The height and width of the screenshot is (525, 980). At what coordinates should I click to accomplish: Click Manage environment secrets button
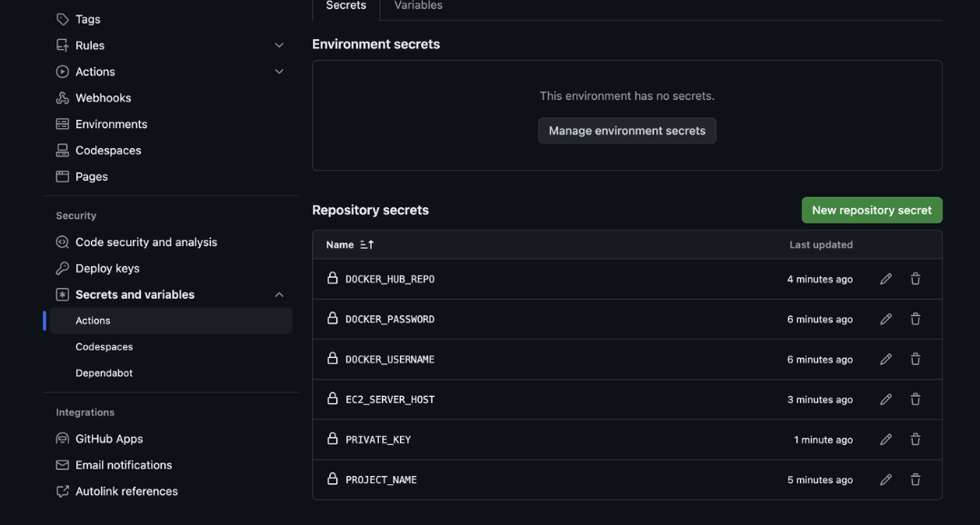coord(626,131)
